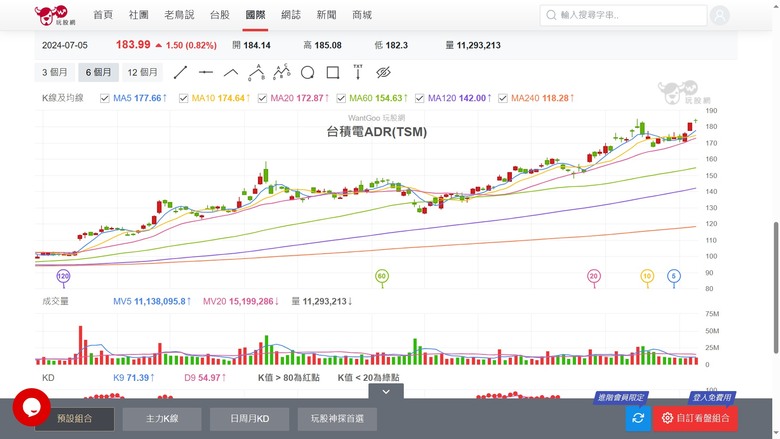
Task: Uncheck the MA20 moving average checkbox
Action: click(262, 98)
